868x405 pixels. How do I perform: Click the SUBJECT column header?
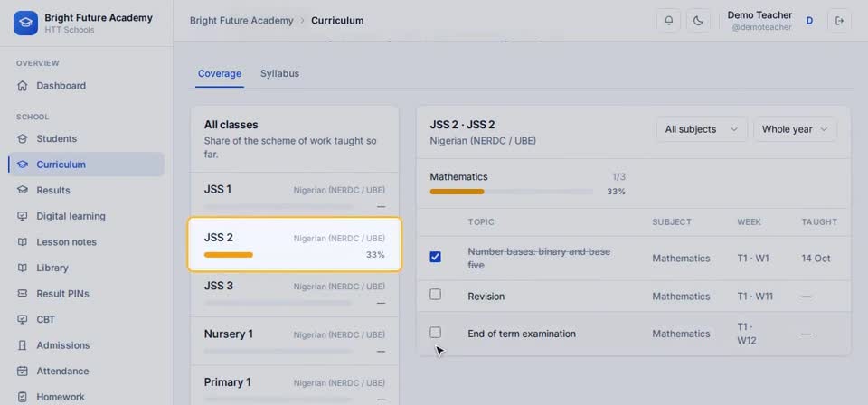672,221
